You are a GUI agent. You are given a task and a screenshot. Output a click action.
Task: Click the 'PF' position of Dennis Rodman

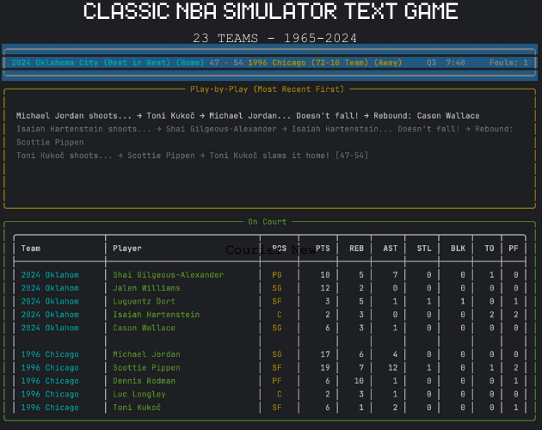(277, 381)
